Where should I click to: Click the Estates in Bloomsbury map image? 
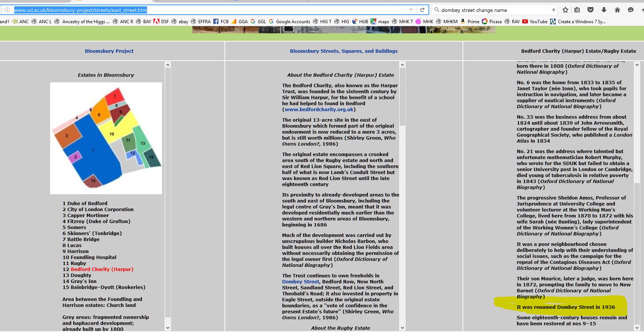pos(106,138)
